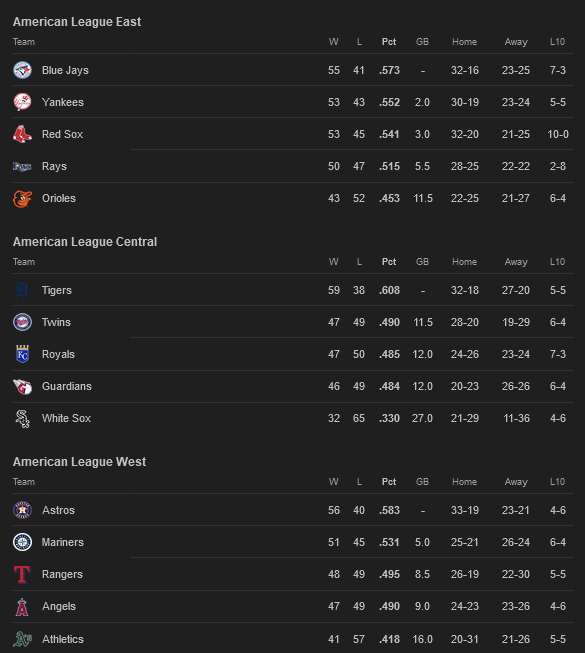Click the Royals KC crest logo
585x653 pixels.
click(22, 354)
